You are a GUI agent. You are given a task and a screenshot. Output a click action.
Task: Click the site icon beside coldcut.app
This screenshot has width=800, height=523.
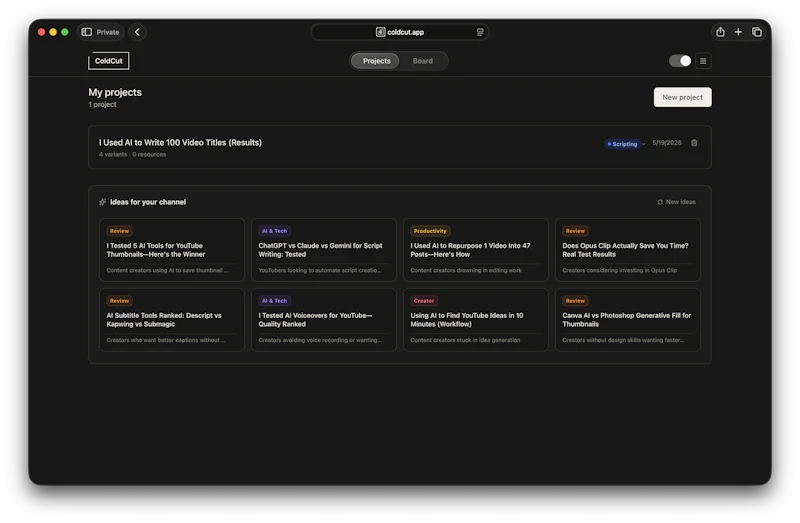click(x=381, y=32)
